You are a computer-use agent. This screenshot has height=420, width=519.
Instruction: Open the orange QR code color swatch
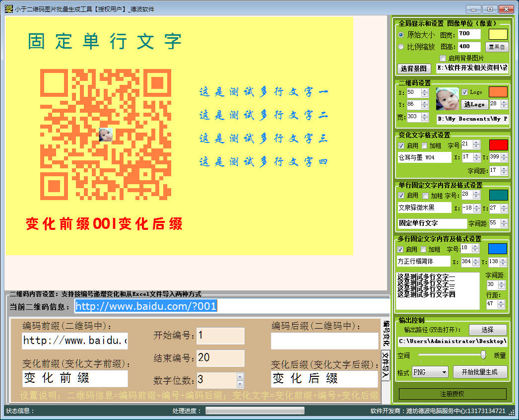point(498,92)
